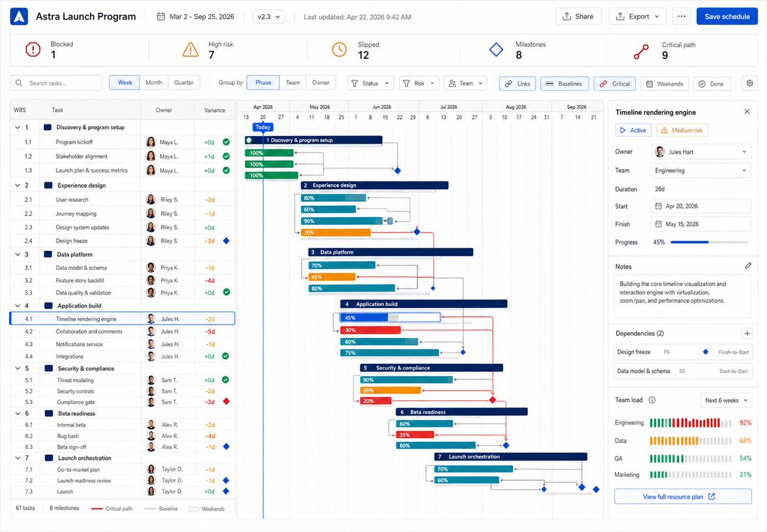Click the Launch milestone diamond in the Variance column

click(226, 491)
